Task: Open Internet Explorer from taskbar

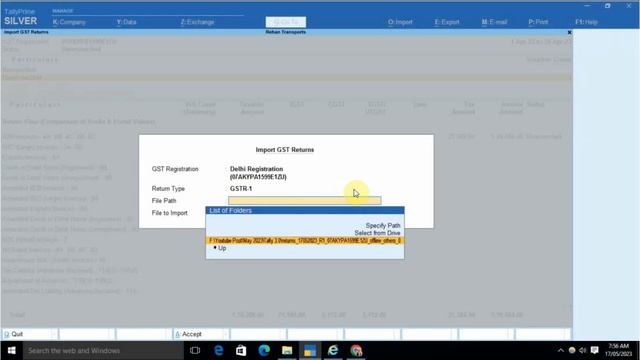Action: (333, 351)
